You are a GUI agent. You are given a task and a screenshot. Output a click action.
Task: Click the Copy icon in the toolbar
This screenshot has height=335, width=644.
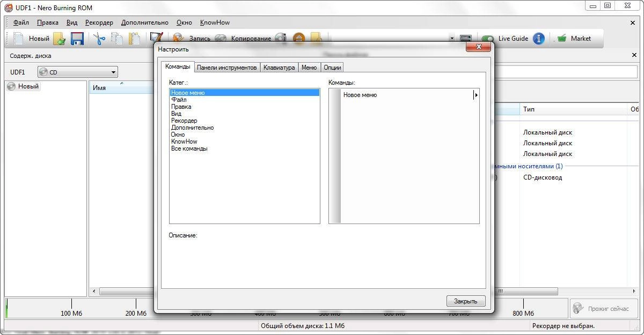116,39
